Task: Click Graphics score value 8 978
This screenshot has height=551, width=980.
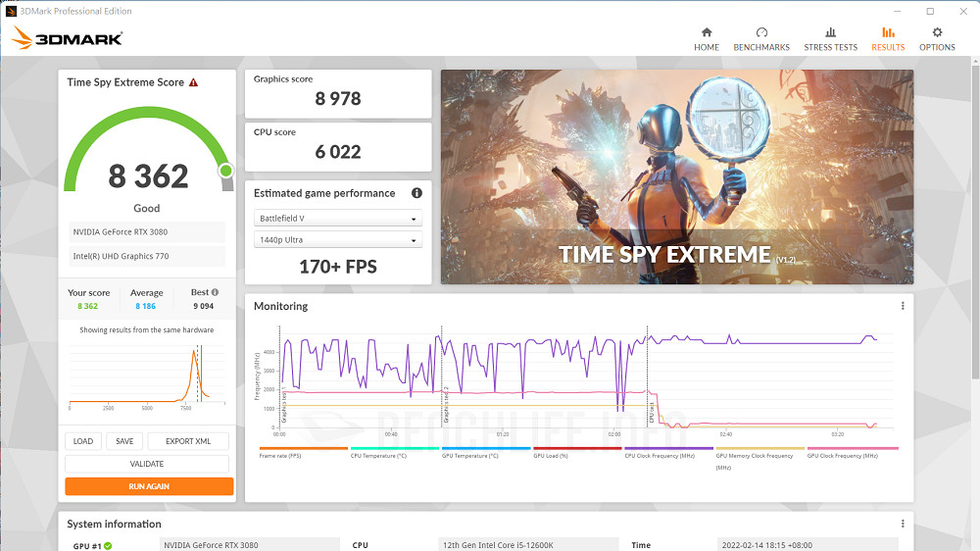Action: [x=338, y=98]
